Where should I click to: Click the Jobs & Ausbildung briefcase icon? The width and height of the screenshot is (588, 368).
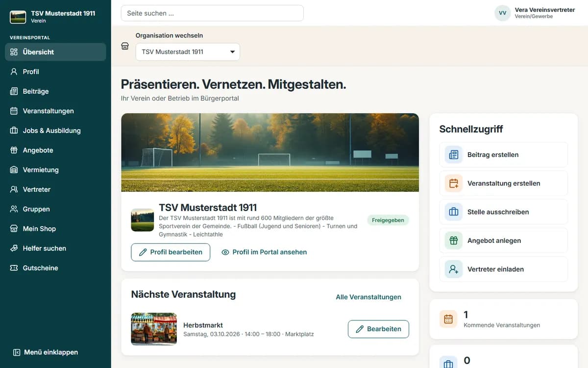coord(14,131)
